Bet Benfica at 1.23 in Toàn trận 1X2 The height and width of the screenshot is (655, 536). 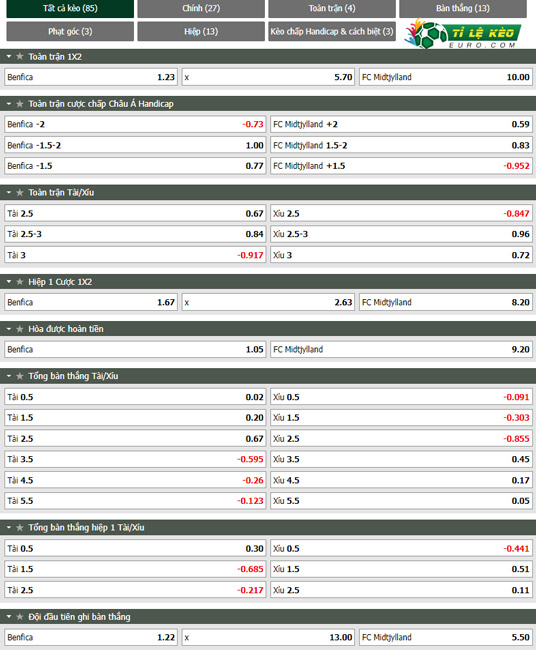coord(91,77)
